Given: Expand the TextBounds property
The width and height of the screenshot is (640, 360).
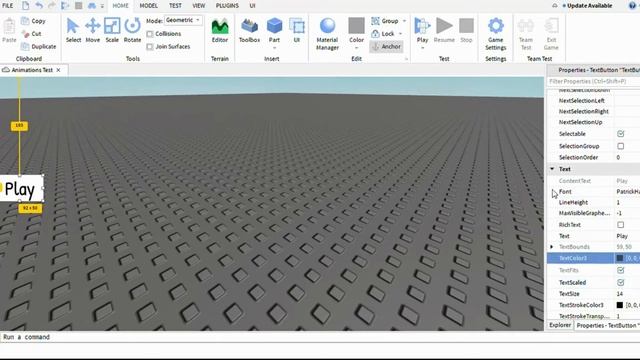Looking at the screenshot, I should [551, 247].
